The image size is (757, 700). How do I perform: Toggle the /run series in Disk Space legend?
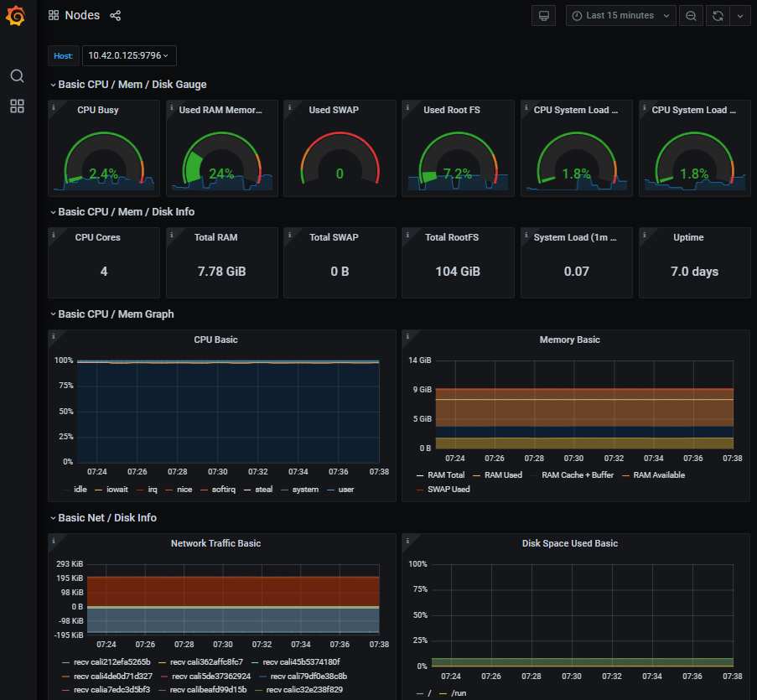(x=459, y=693)
